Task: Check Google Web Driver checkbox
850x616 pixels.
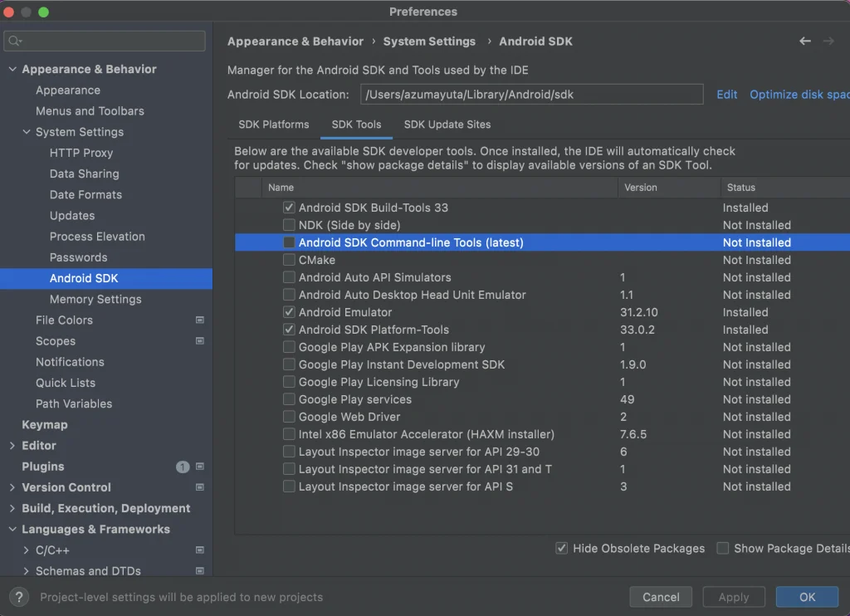Action: (x=289, y=417)
